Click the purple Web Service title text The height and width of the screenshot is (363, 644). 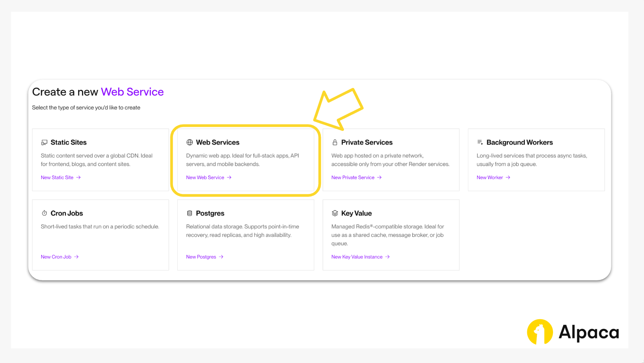pos(132,92)
